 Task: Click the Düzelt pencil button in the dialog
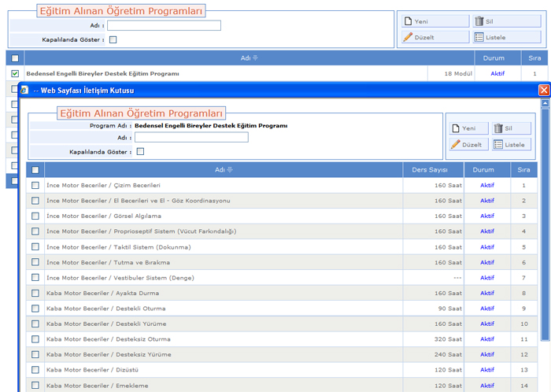pyautogui.click(x=468, y=145)
